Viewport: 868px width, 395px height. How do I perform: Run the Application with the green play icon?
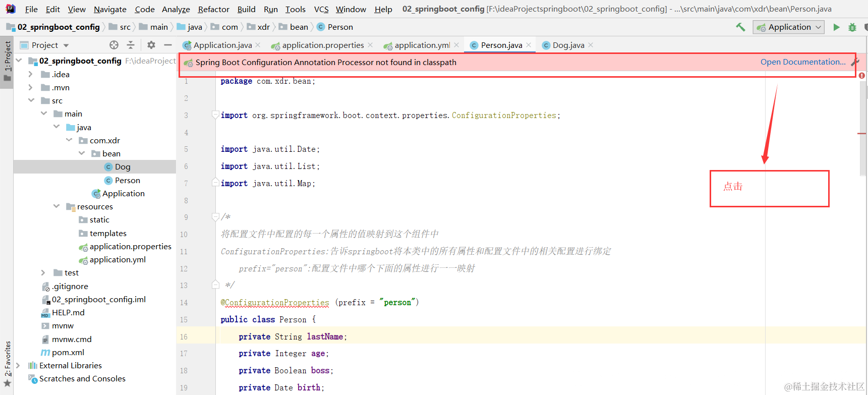[836, 27]
